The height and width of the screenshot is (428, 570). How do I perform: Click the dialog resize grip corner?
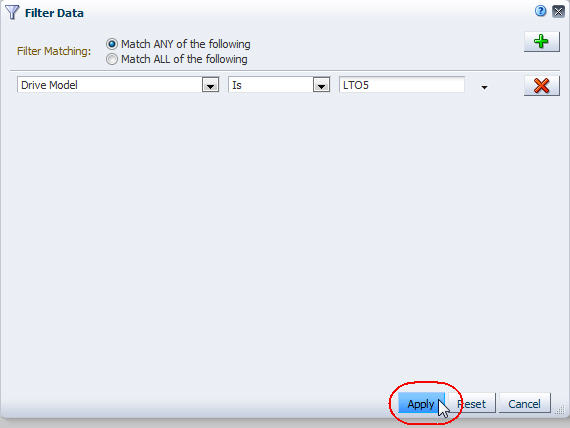tap(560, 409)
